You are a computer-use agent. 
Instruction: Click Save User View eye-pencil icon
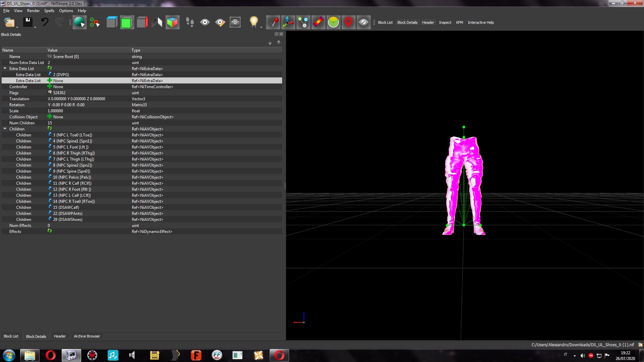click(220, 22)
